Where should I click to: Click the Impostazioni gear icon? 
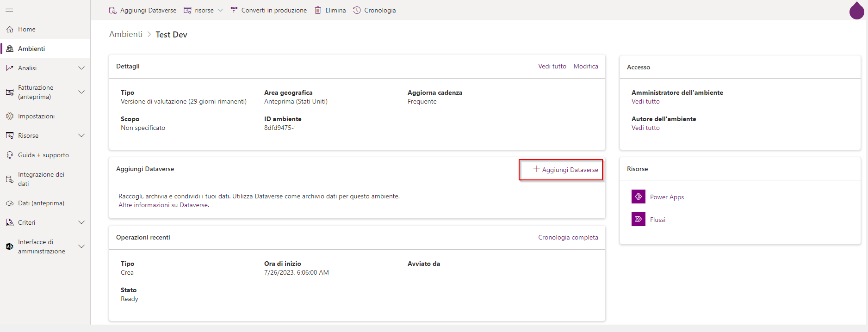tap(10, 116)
